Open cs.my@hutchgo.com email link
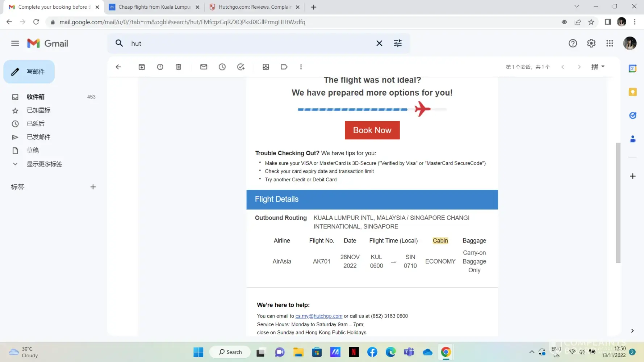Viewport: 644px width, 362px height. 319,316
